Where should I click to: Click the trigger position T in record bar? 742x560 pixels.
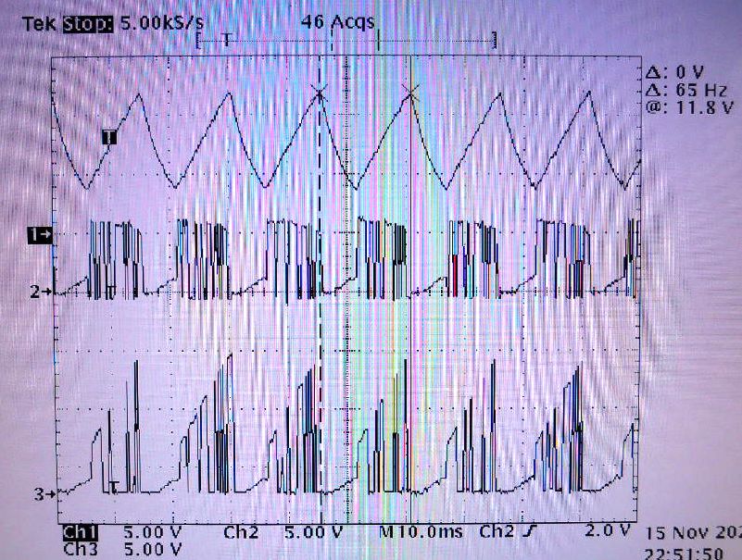coord(228,39)
